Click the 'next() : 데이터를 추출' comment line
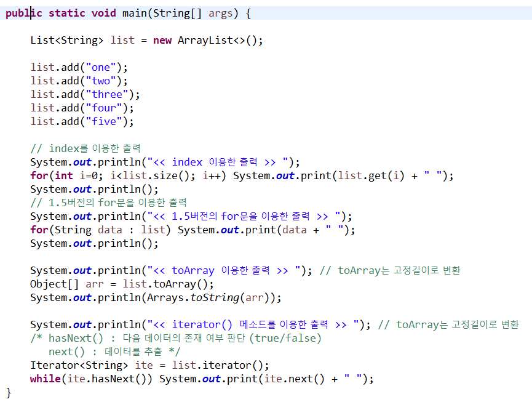 (x=114, y=352)
